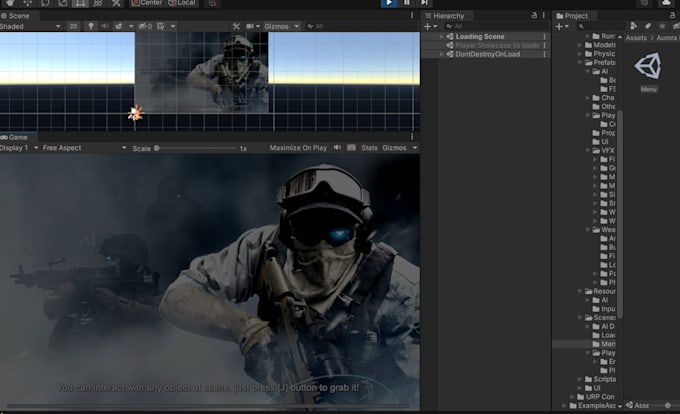Select the Hand tool in the top toolbar

pos(10,3)
